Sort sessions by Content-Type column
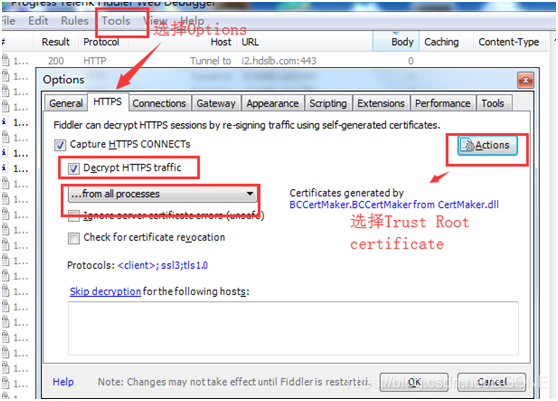This screenshot has height=401, width=558. coord(509,42)
